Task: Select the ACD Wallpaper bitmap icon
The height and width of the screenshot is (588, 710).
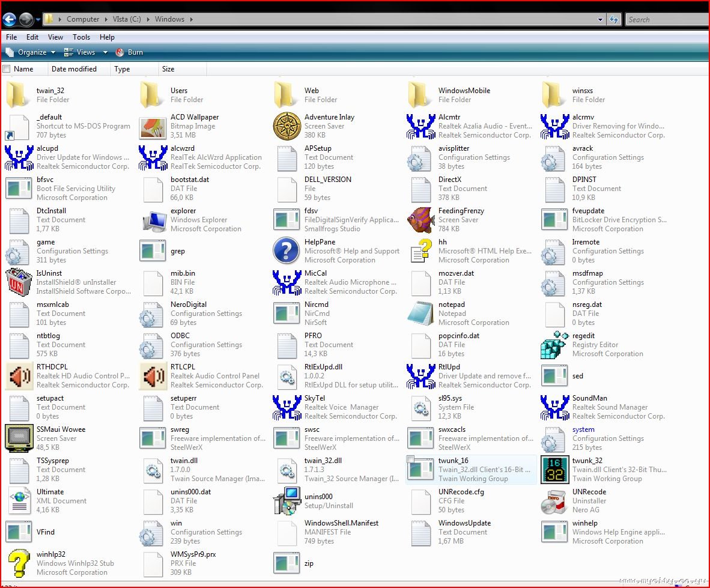Action: (x=153, y=127)
